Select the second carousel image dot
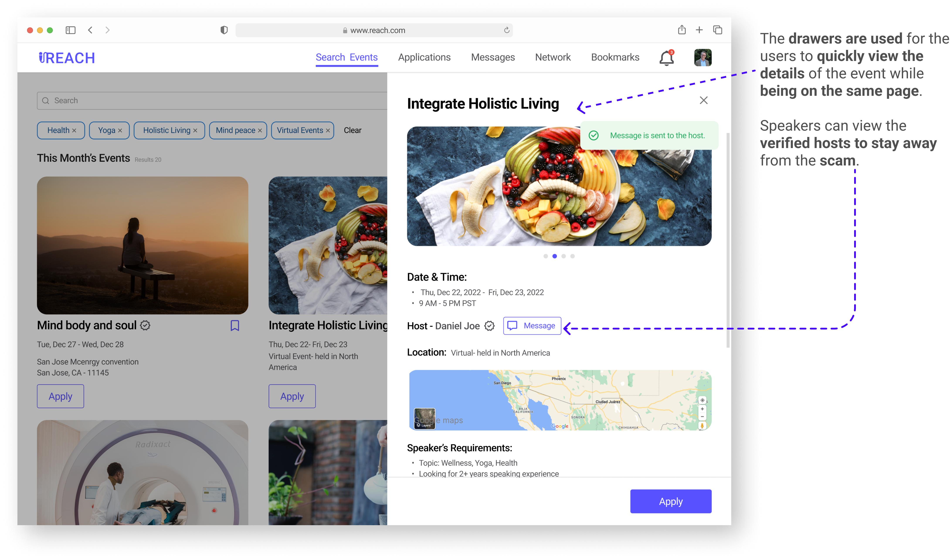The height and width of the screenshot is (560, 950). coord(555,256)
